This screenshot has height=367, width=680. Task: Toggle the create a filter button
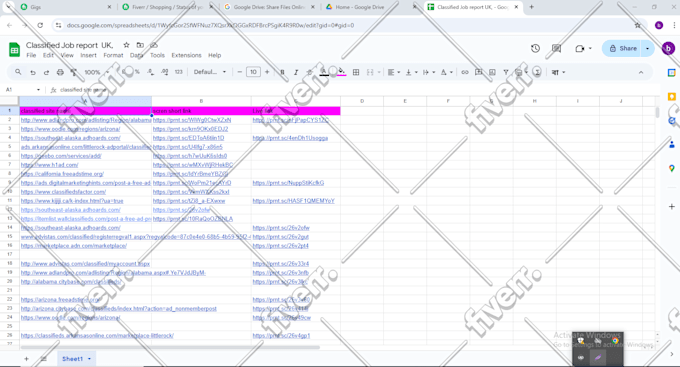(x=506, y=72)
